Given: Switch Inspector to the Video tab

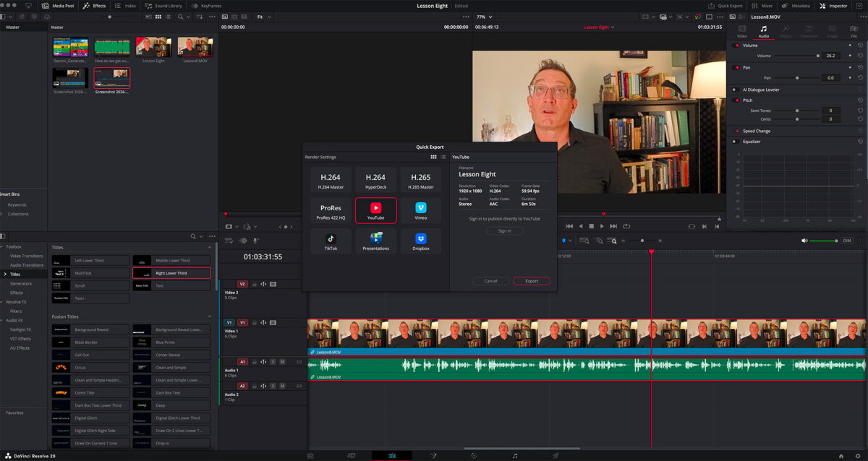Looking at the screenshot, I should pos(741,30).
